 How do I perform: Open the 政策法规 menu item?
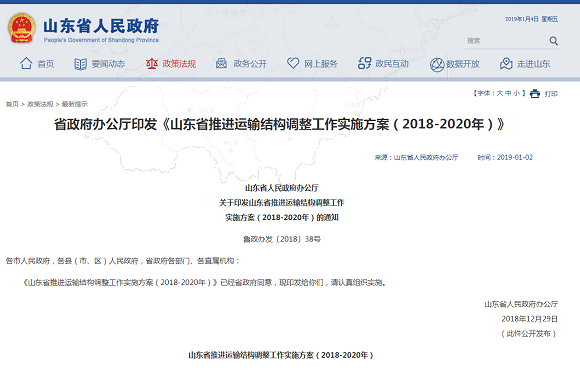click(x=179, y=64)
